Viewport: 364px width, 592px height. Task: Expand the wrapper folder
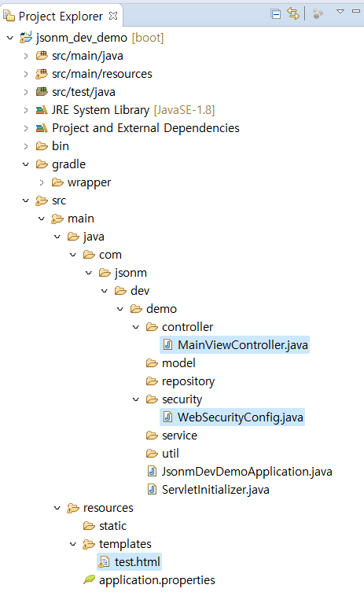(42, 182)
